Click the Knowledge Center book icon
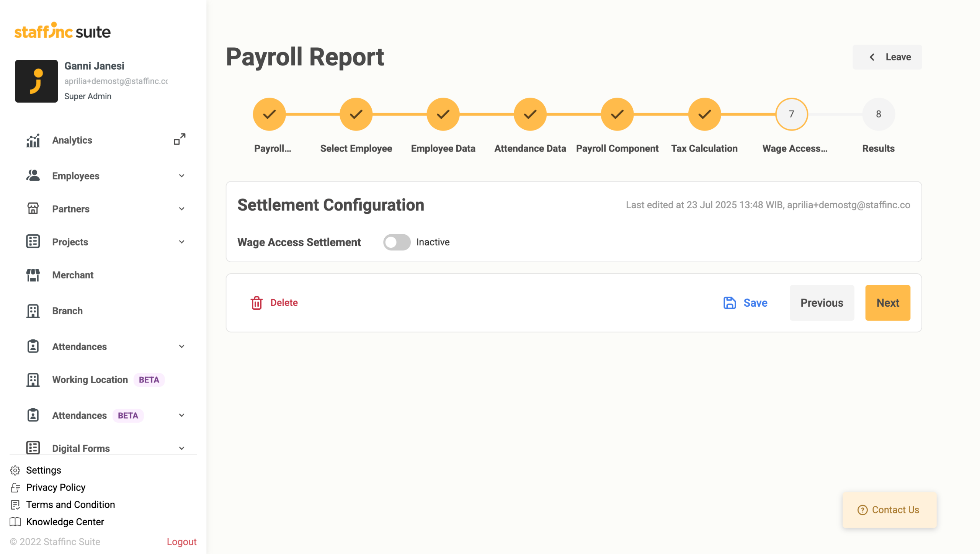The image size is (980, 554). pos(15,522)
